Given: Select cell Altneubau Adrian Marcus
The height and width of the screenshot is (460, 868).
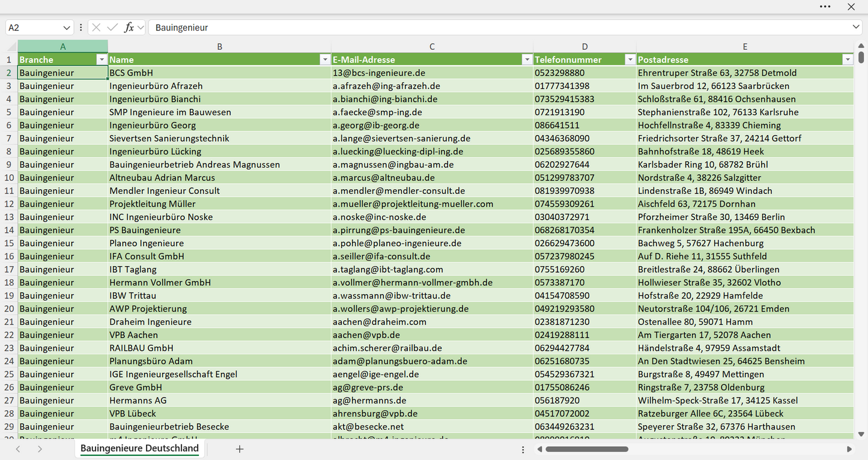Looking at the screenshot, I should [x=220, y=178].
